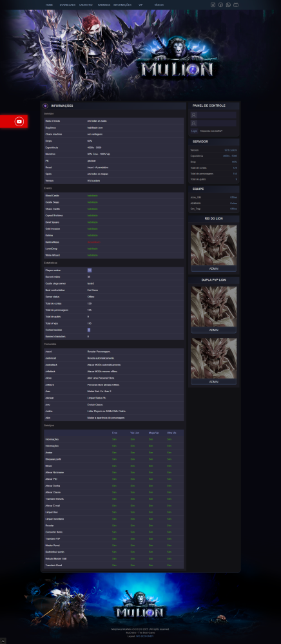The height and width of the screenshot is (644, 281).
Task: Click the /autoreset command row
Action: (114, 358)
